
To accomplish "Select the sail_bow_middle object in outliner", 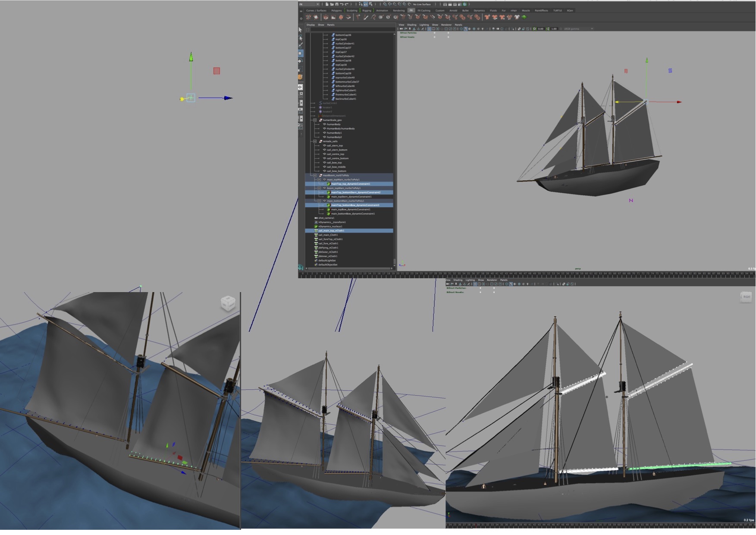I will tap(336, 167).
